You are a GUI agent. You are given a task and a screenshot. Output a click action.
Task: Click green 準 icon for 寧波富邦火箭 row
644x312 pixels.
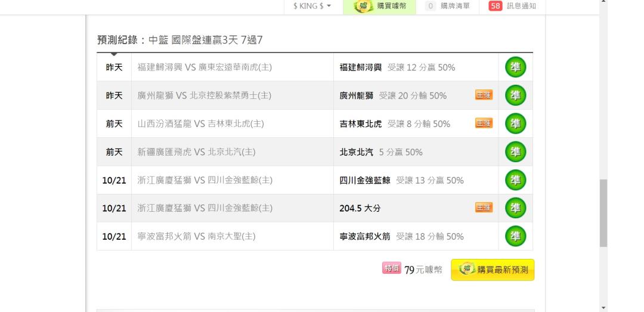[515, 236]
